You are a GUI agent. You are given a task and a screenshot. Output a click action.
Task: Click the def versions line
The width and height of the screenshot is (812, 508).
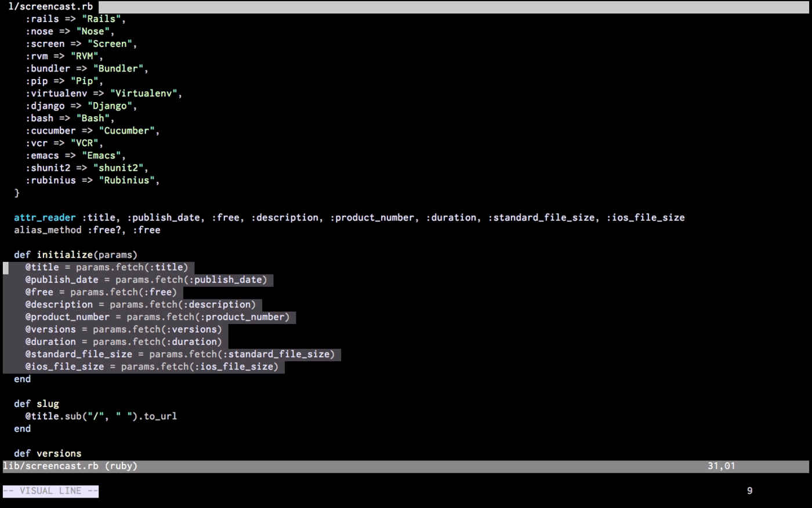[x=48, y=453]
